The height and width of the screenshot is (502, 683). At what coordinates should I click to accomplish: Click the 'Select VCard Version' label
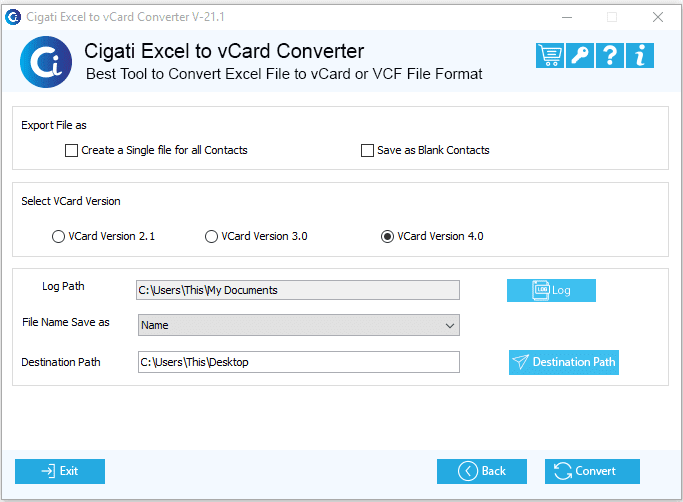click(x=71, y=201)
